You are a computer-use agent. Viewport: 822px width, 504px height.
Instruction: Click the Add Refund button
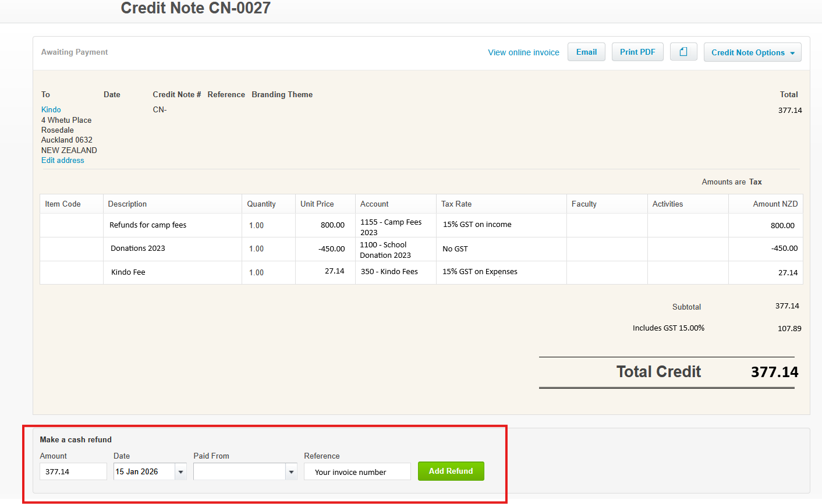click(x=451, y=471)
